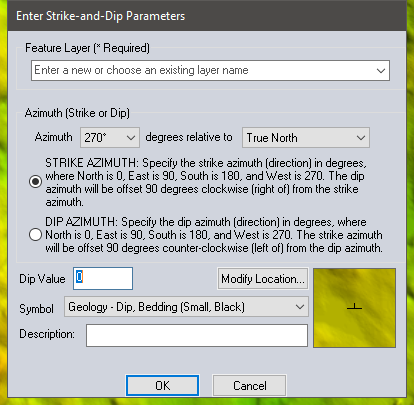Open the 270° azimuth combo box
The image size is (414, 405).
(110, 137)
